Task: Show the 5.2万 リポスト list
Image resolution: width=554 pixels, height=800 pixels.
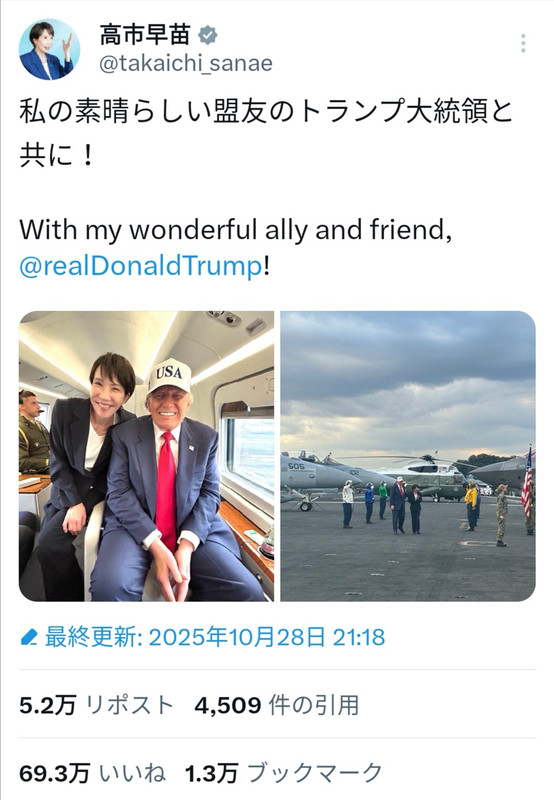Action: 97,705
